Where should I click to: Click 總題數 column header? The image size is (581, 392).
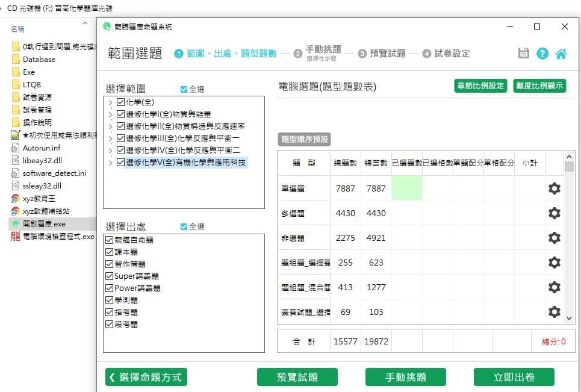click(346, 163)
